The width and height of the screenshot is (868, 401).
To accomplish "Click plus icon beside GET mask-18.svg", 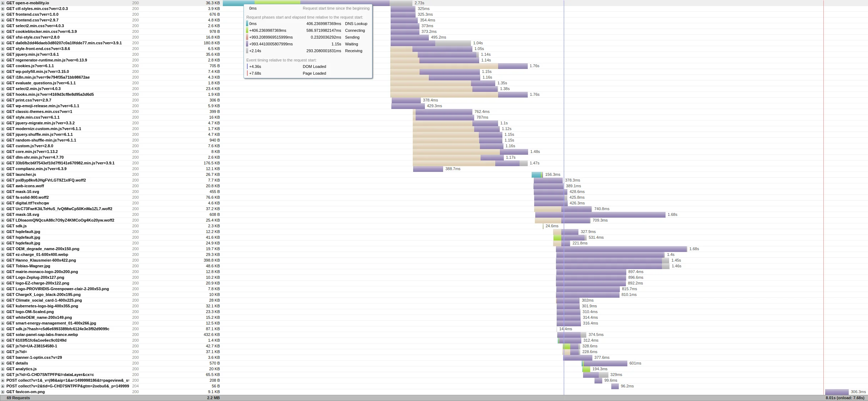I will click(2, 214).
